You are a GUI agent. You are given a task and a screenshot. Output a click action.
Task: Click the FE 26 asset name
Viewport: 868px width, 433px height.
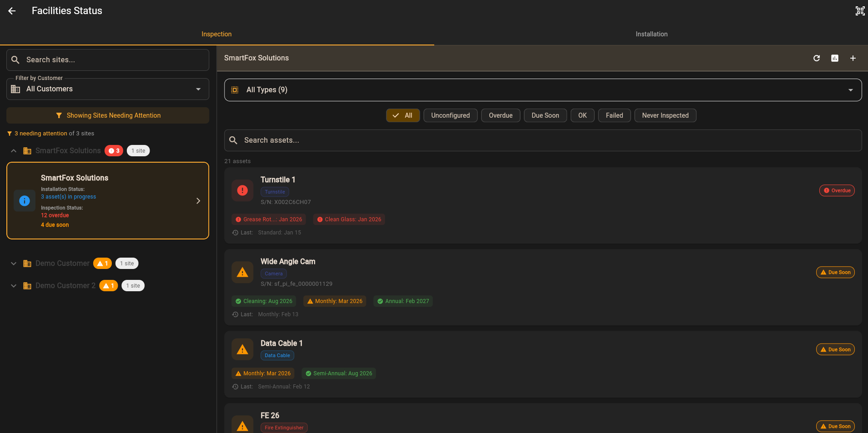[x=270, y=416]
